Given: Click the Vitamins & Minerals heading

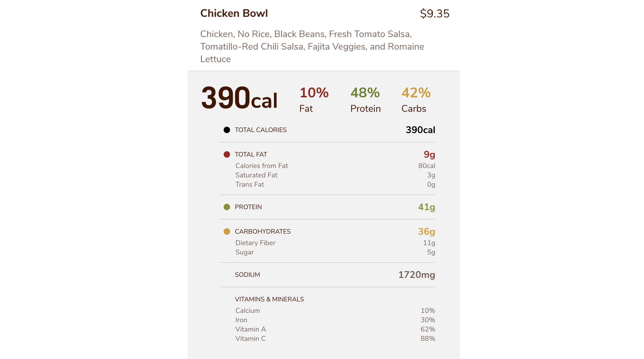Looking at the screenshot, I should 269,299.
